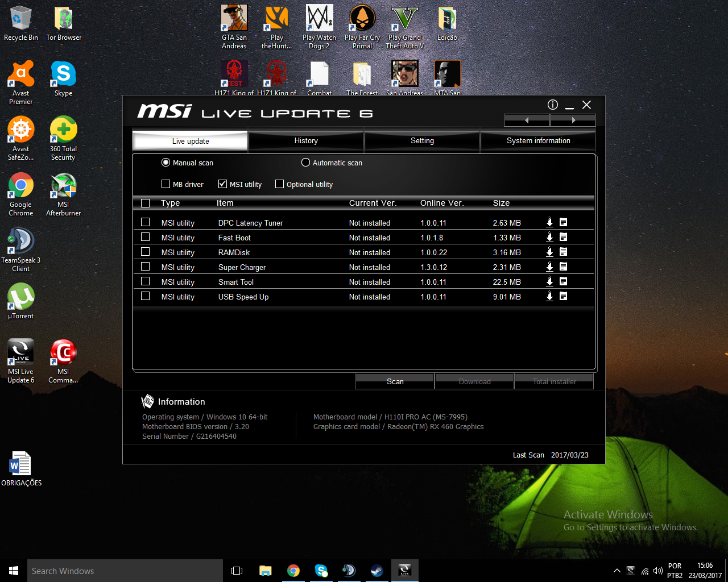Click the Scan button
This screenshot has height=582, width=728.
[x=395, y=381]
